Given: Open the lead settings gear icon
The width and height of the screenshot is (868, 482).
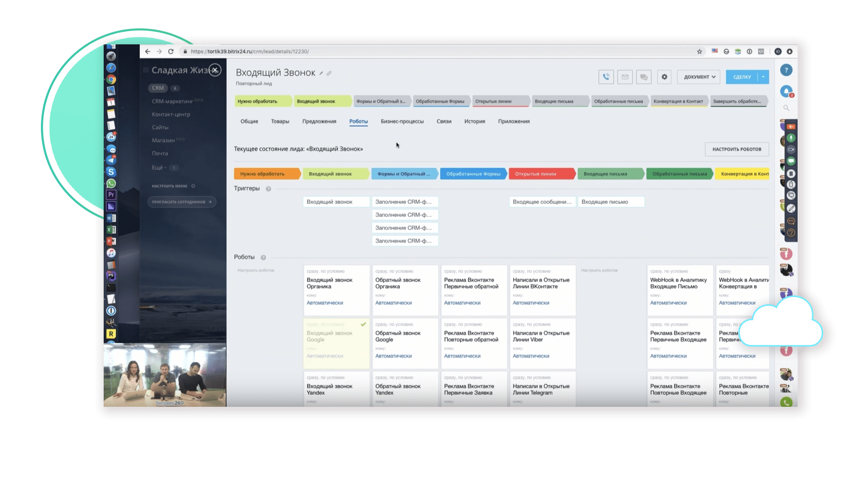Looking at the screenshot, I should click(x=664, y=77).
